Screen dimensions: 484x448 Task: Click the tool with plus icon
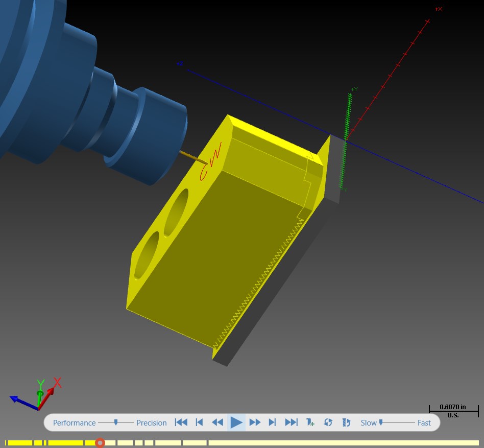coord(310,422)
